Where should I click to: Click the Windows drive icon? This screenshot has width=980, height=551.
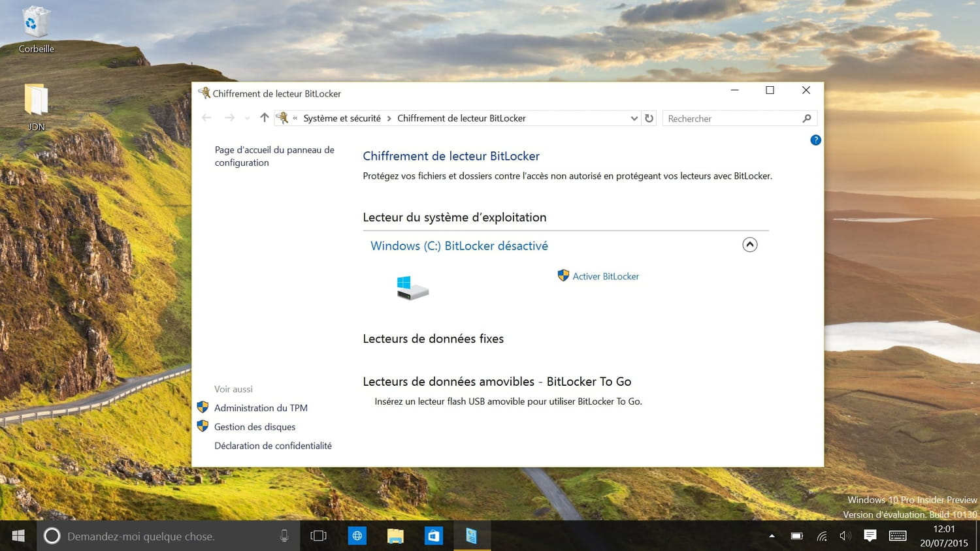click(x=412, y=288)
